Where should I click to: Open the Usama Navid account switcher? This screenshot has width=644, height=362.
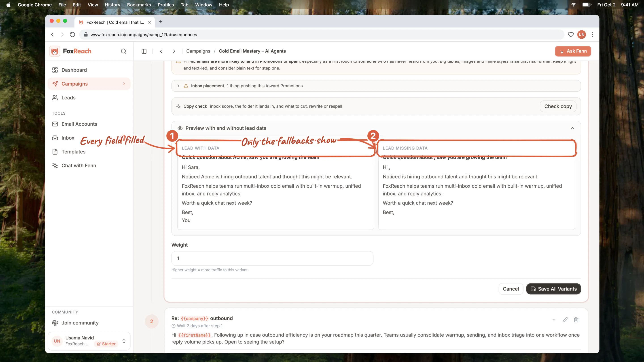[x=89, y=341]
